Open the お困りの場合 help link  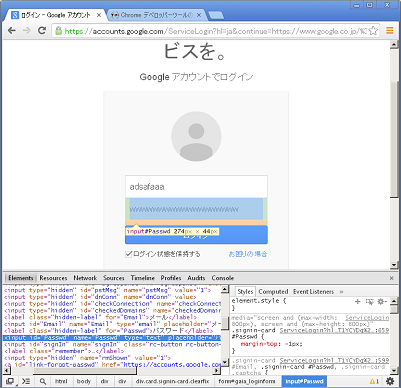(248, 254)
